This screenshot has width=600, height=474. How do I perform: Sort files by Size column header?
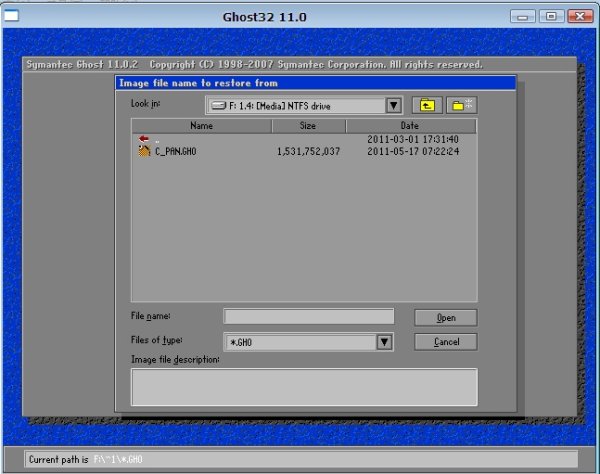tap(308, 126)
